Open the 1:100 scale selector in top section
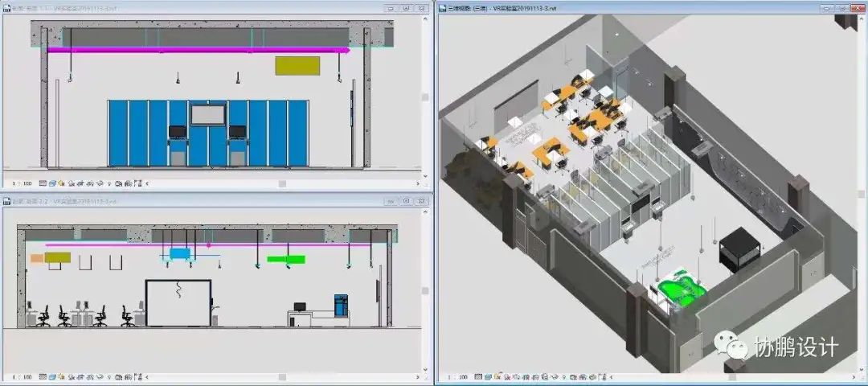The width and height of the screenshot is (868, 386). [23, 183]
